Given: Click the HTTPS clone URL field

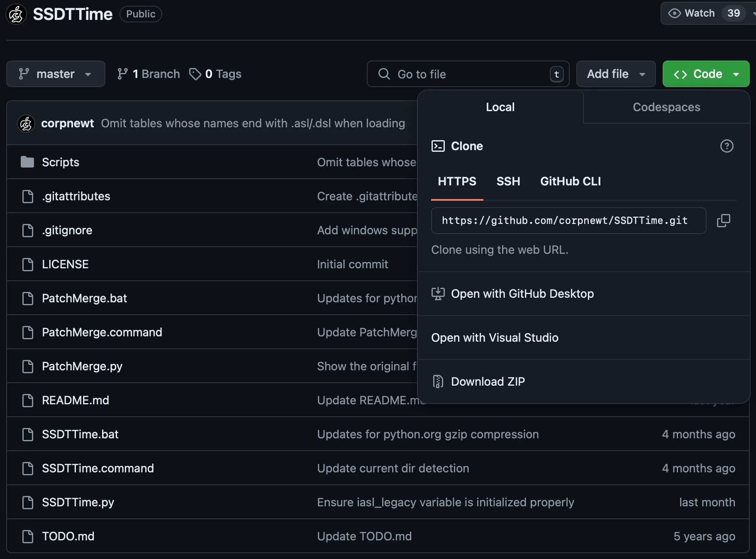Looking at the screenshot, I should [568, 221].
